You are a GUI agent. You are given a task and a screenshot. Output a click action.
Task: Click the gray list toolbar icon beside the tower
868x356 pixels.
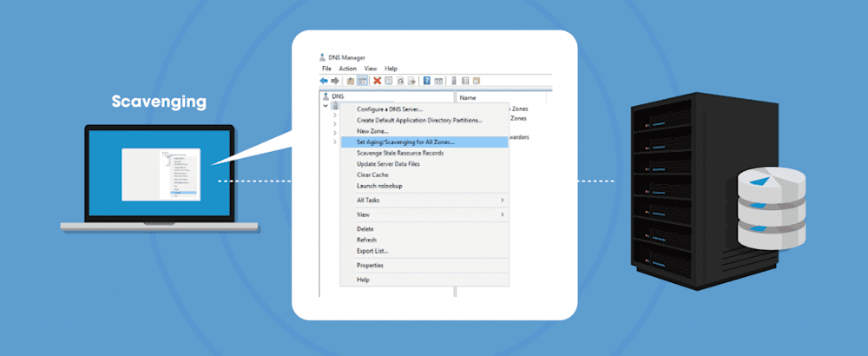pyautogui.click(x=465, y=81)
